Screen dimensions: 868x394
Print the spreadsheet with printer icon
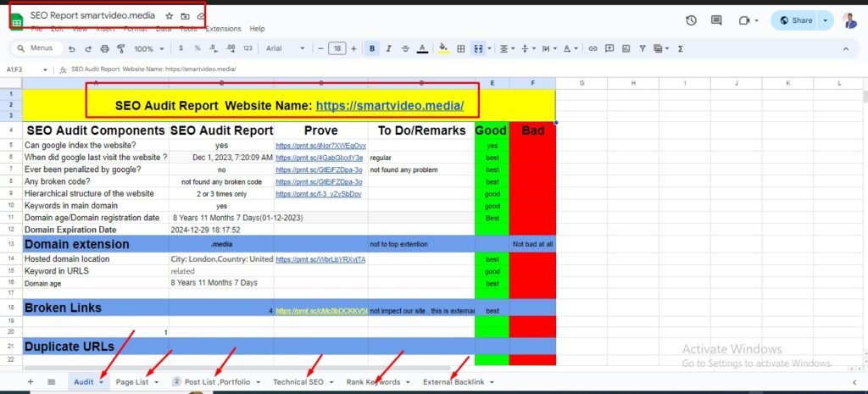pyautogui.click(x=104, y=48)
